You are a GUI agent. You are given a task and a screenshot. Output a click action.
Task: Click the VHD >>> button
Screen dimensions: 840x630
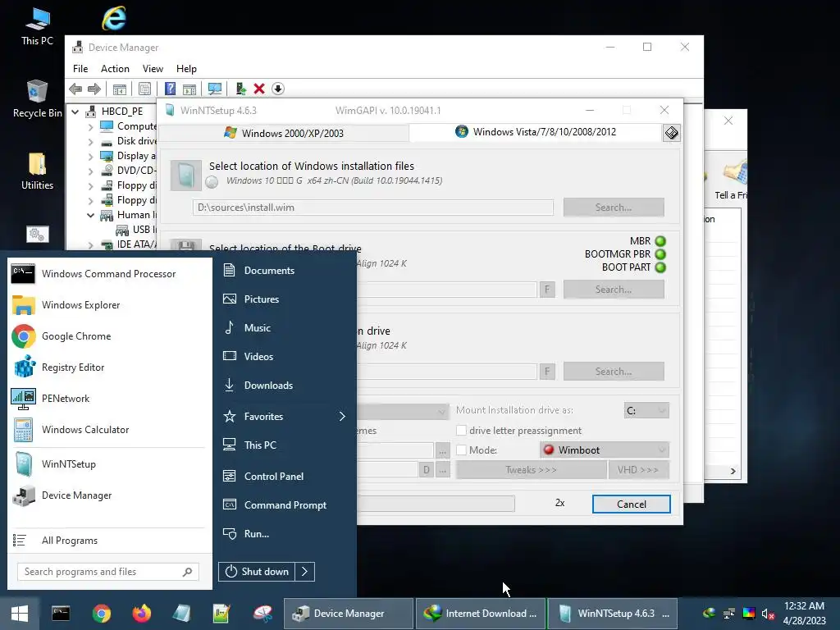637,470
